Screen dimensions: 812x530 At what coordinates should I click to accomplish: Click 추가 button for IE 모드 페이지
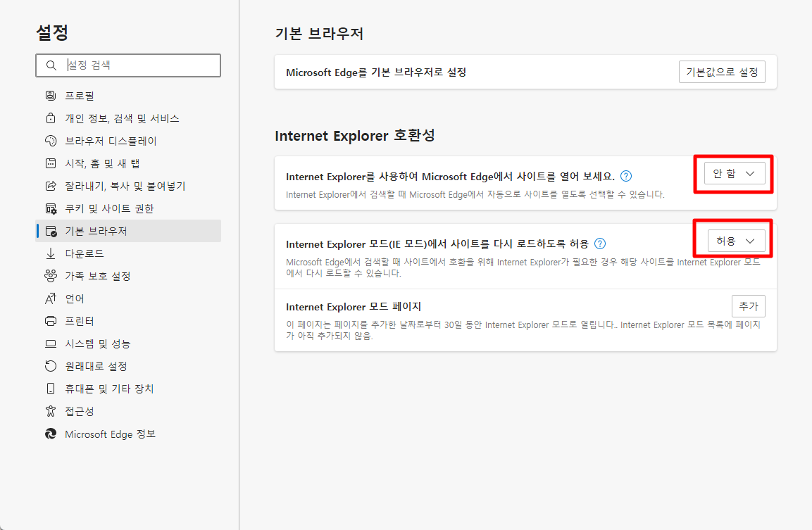coord(749,306)
